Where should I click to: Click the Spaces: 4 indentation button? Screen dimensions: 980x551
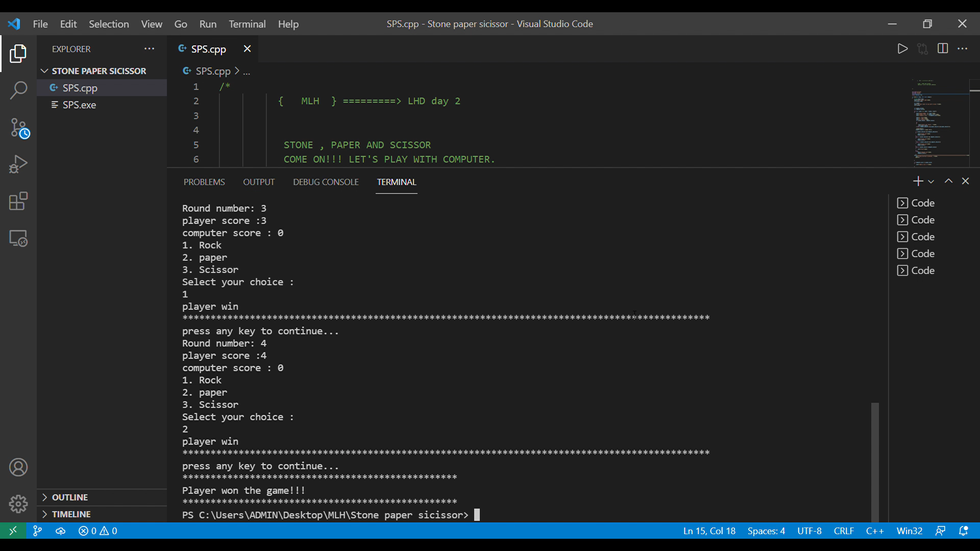[766, 531]
